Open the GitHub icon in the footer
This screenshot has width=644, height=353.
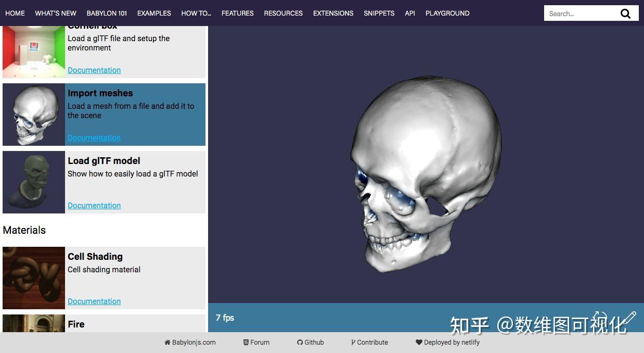coord(301,342)
